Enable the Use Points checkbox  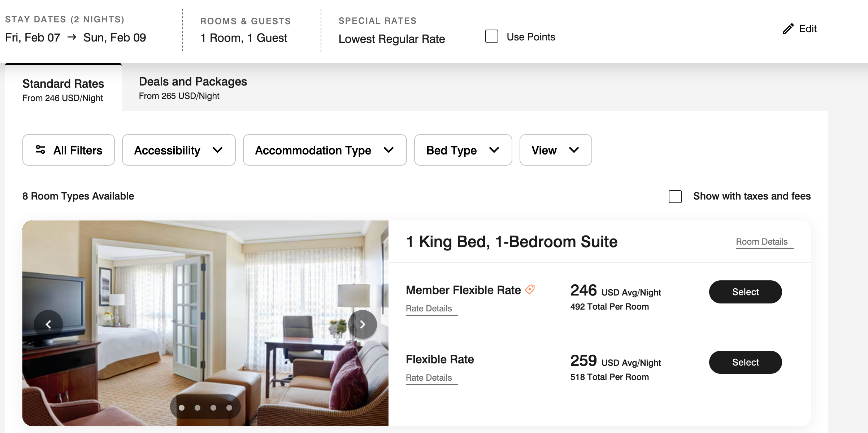492,36
